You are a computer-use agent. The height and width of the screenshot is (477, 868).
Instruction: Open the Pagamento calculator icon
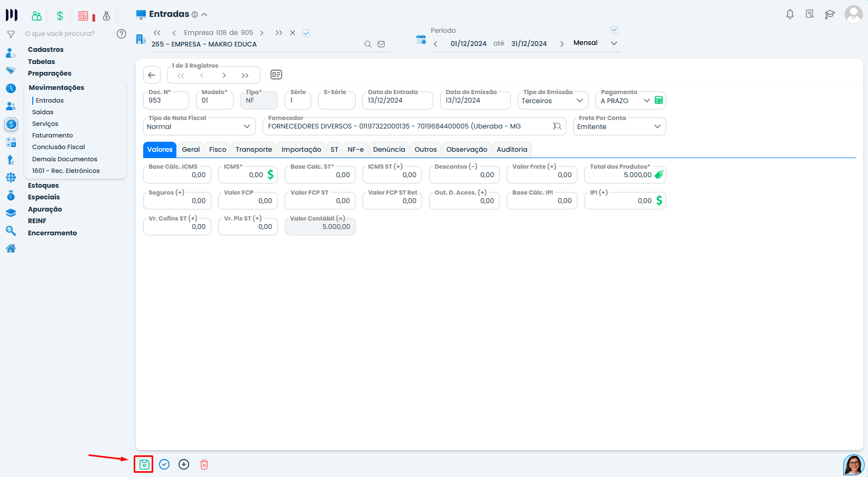pyautogui.click(x=659, y=100)
